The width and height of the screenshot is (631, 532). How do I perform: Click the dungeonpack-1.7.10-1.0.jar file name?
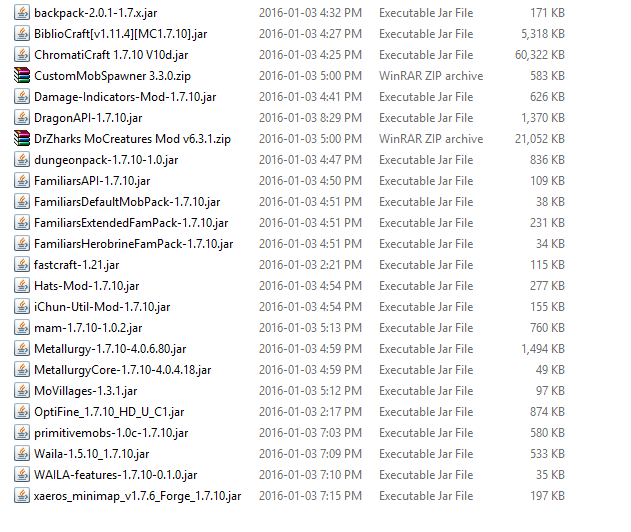click(106, 160)
